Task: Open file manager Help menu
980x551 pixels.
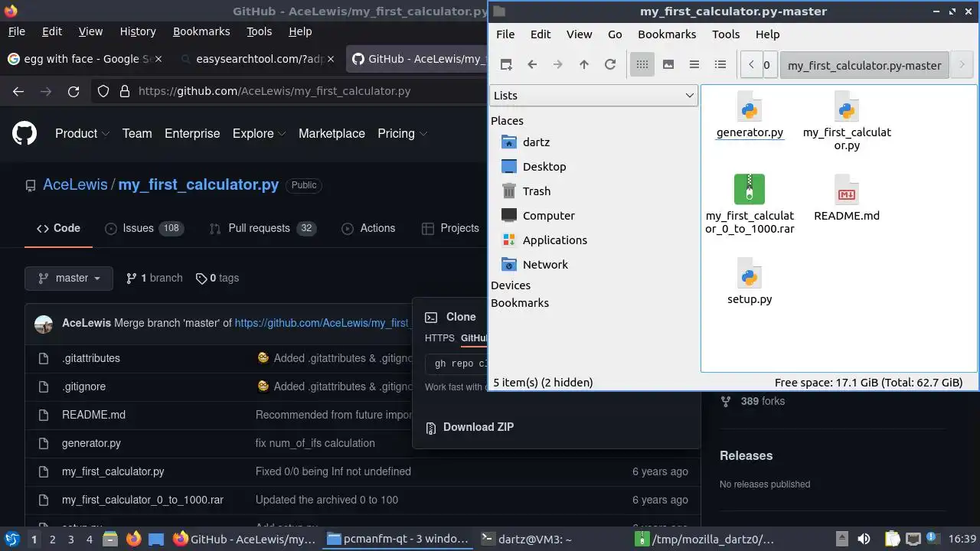Action: pos(767,34)
